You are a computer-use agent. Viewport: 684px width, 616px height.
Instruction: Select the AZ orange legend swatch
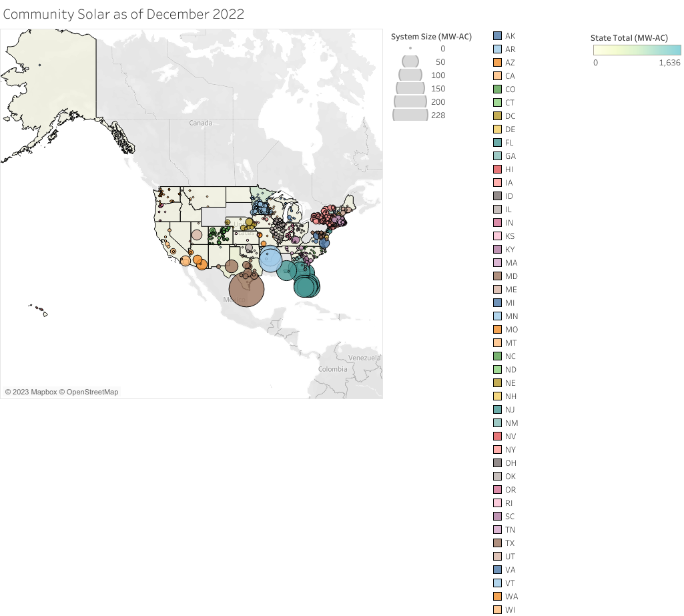click(497, 62)
